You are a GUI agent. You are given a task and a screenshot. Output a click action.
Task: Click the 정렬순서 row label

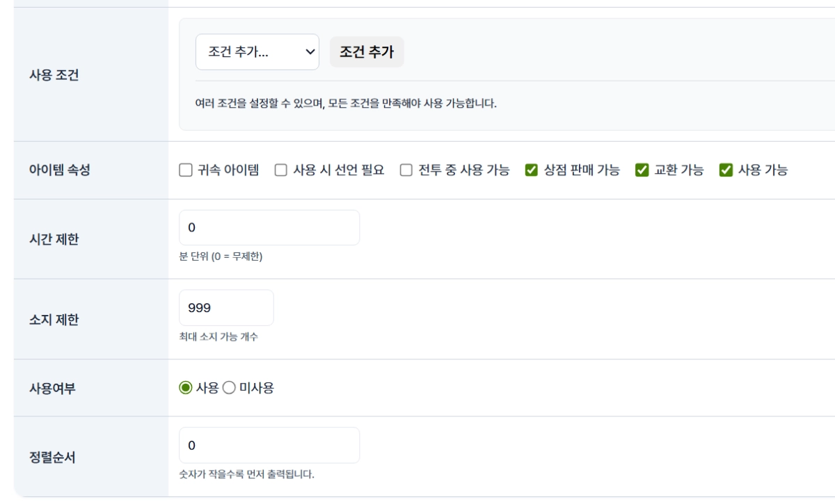pyautogui.click(x=52, y=457)
